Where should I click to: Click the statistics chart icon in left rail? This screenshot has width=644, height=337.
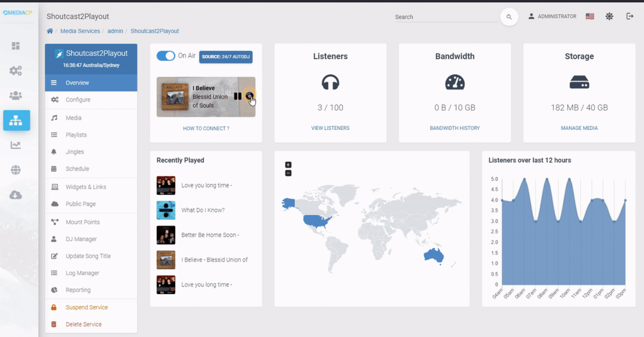point(16,145)
